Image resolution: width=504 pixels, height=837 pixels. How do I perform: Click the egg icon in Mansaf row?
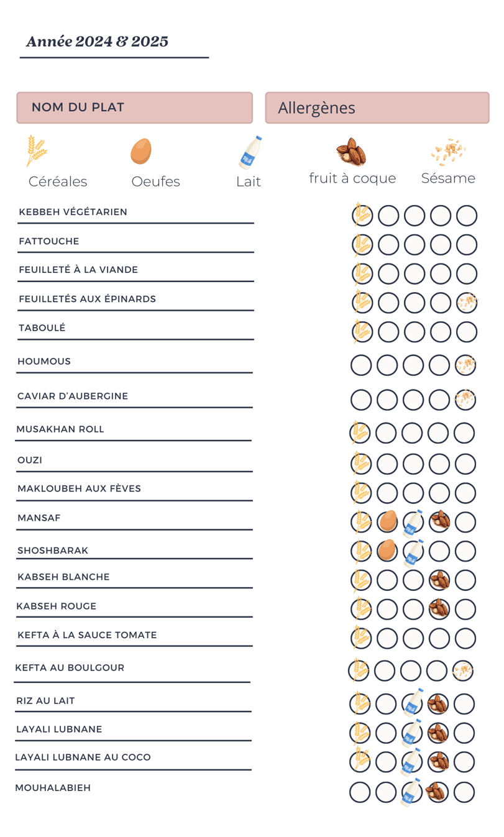388,520
